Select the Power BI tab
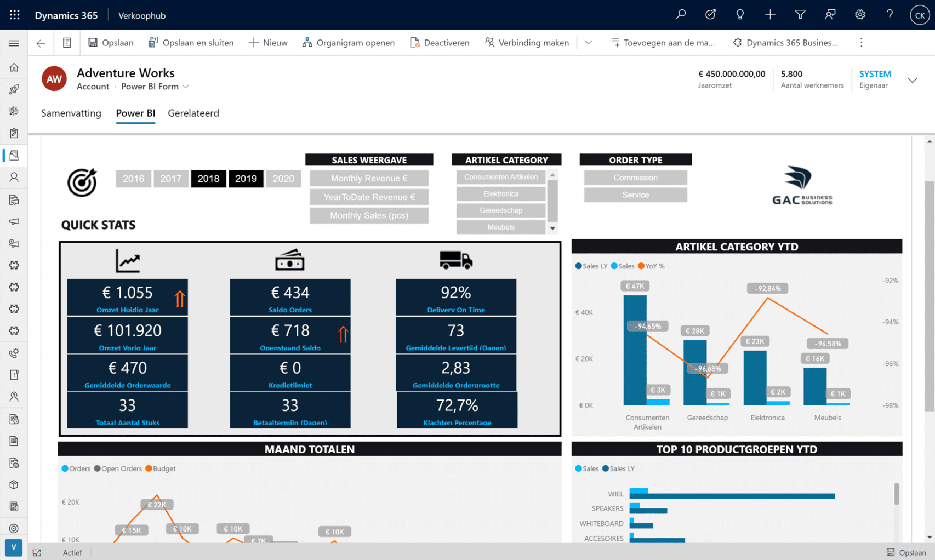This screenshot has height=560, width=935. pos(135,113)
